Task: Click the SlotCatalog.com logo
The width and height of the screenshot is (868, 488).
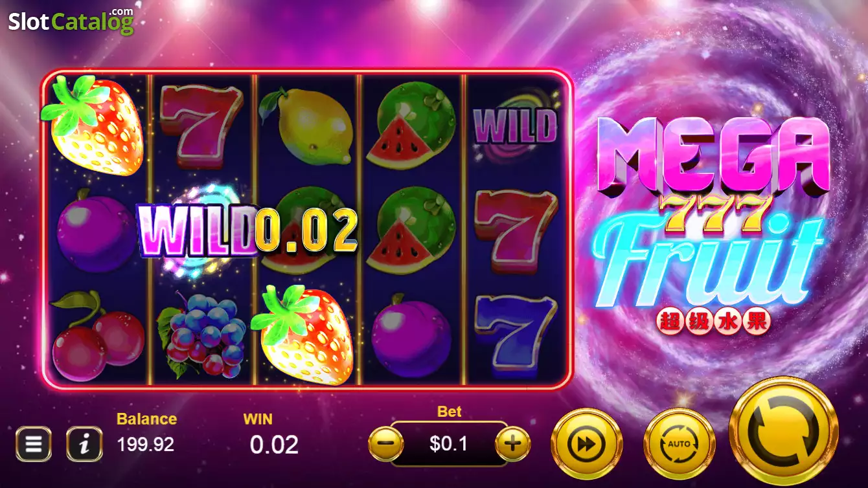Action: [71, 21]
